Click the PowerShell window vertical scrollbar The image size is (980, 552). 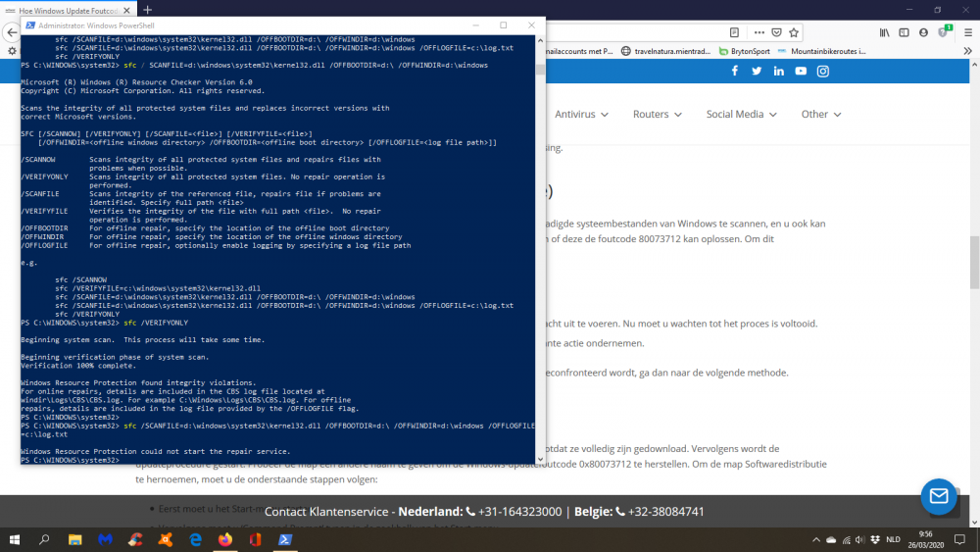point(540,249)
